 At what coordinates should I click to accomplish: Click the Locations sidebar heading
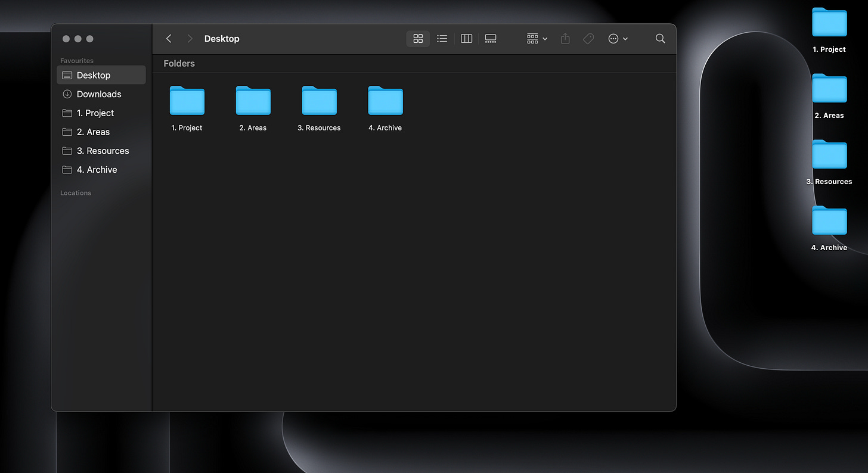click(x=76, y=193)
